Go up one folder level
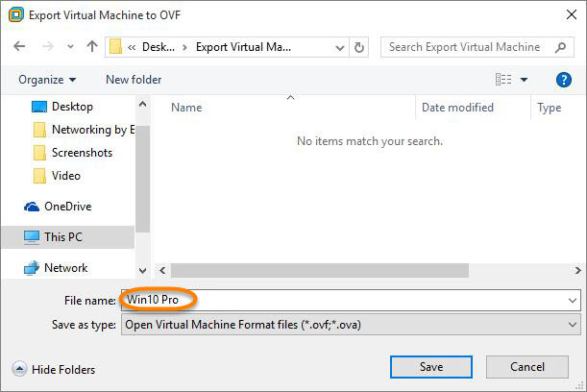The image size is (587, 392). [x=92, y=47]
